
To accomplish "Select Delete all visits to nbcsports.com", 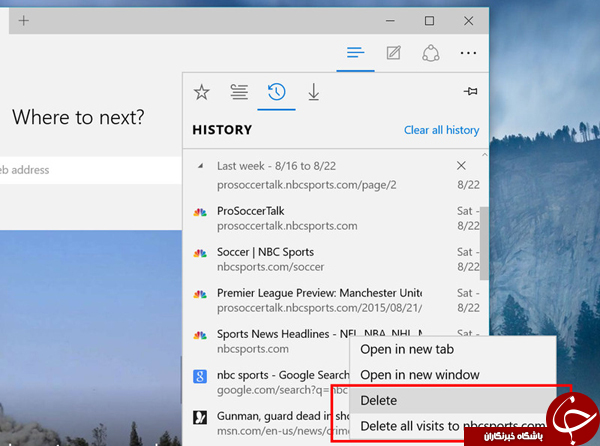I will tap(453, 426).
